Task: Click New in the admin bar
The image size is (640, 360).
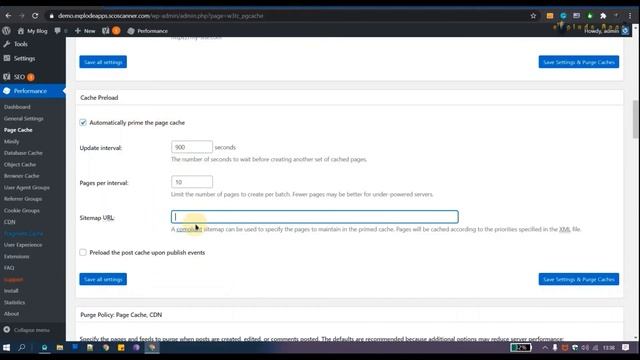Action: coord(85,31)
